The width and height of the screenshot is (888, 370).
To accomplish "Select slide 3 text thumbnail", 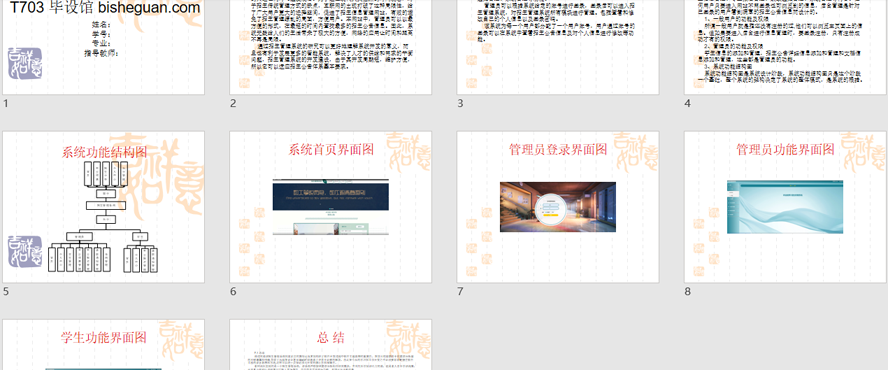I will point(558,47).
